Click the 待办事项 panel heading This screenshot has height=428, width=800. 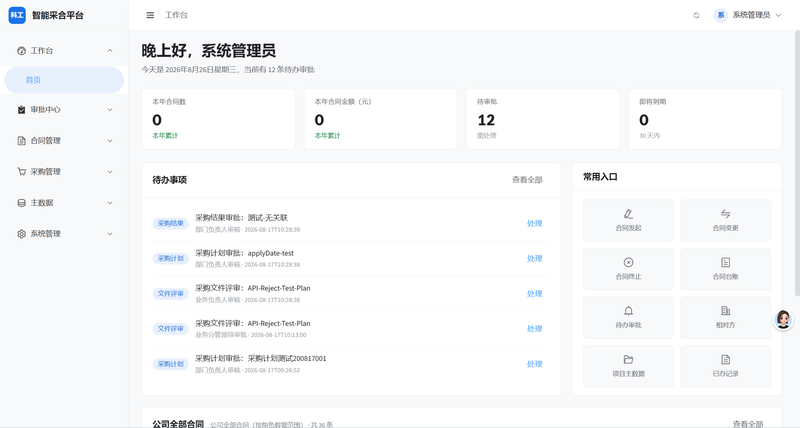pyautogui.click(x=169, y=180)
